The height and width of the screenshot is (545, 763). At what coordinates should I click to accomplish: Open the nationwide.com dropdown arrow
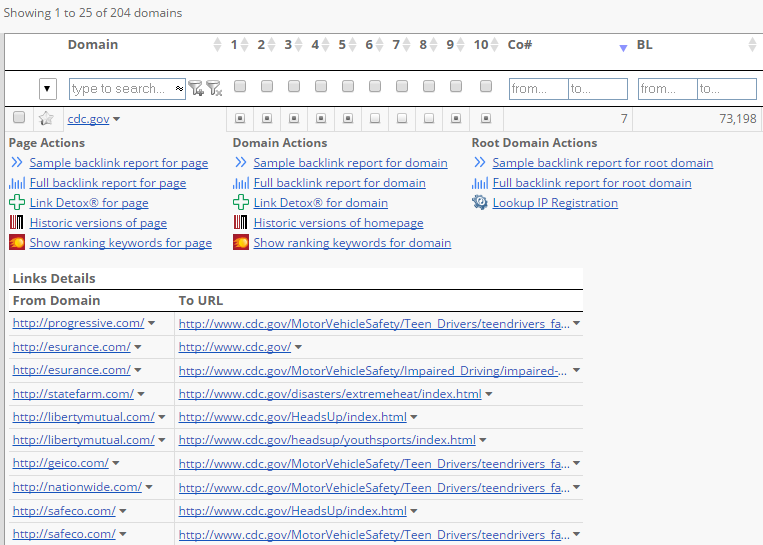149,487
